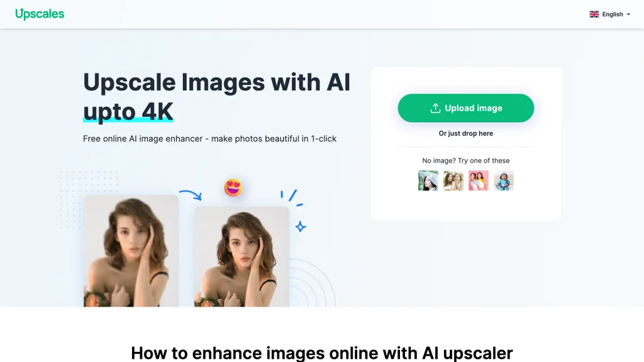The height and width of the screenshot is (362, 644).
Task: Click the Upload image button
Action: tap(466, 108)
